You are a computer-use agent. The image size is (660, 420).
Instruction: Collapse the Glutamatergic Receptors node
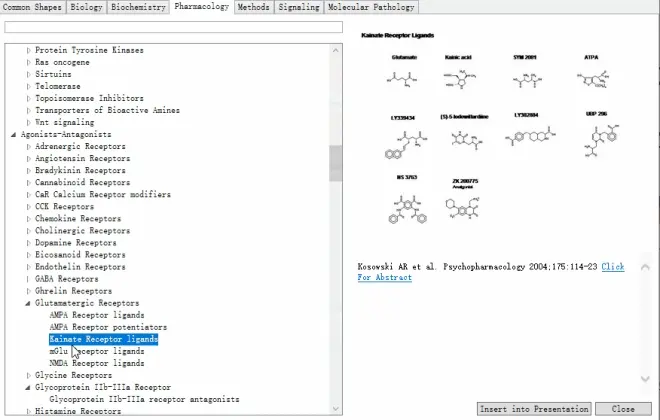point(28,303)
